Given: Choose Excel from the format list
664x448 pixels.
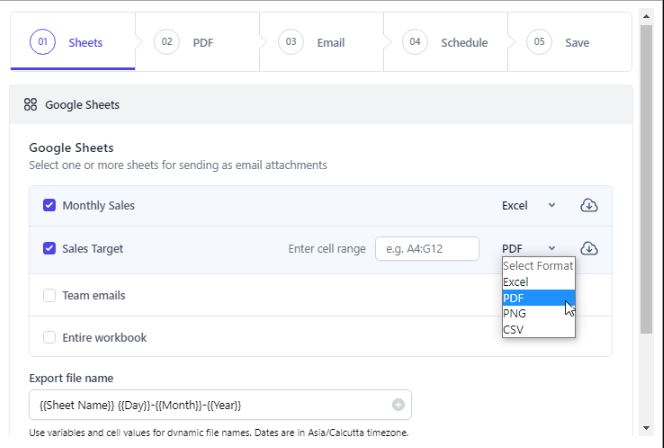Looking at the screenshot, I should [538, 282].
